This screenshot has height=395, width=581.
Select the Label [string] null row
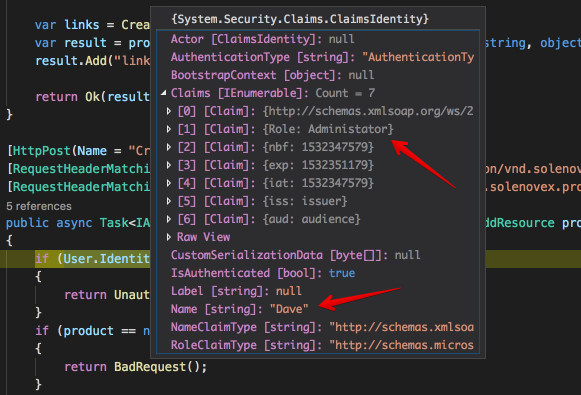pos(318,291)
